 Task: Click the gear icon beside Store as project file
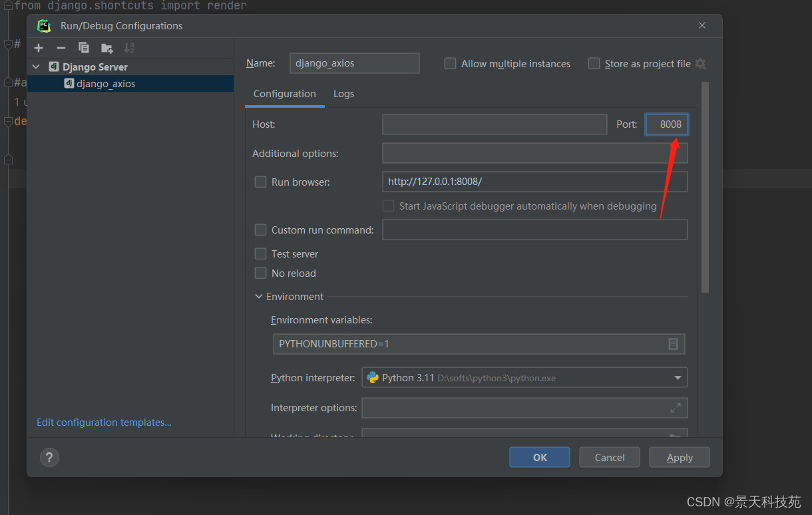coord(700,64)
